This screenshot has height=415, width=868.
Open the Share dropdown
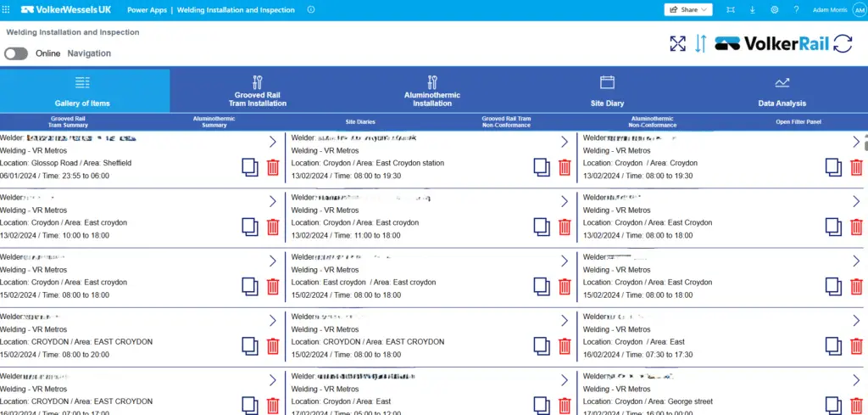coord(688,9)
